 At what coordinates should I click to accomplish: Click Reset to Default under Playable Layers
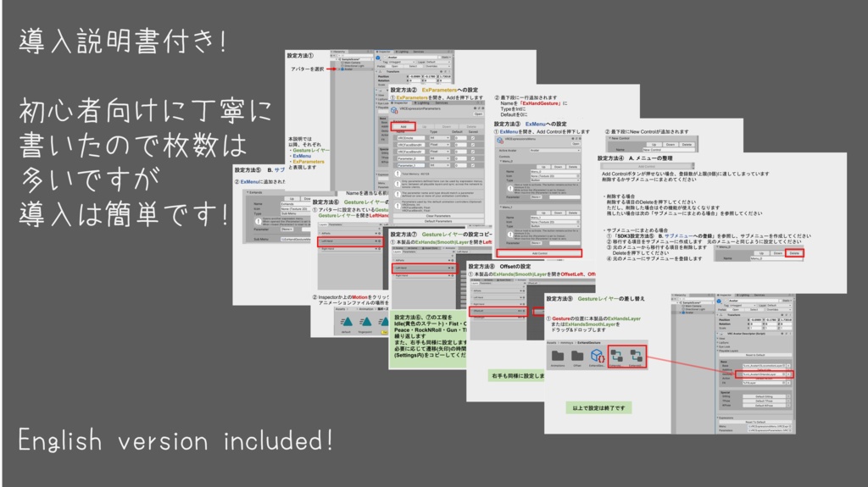coord(755,355)
